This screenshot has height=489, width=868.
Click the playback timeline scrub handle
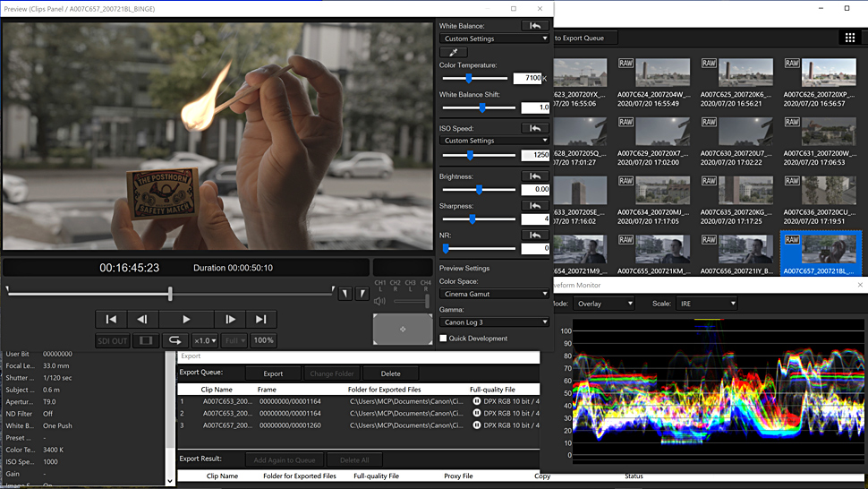pyautogui.click(x=170, y=293)
